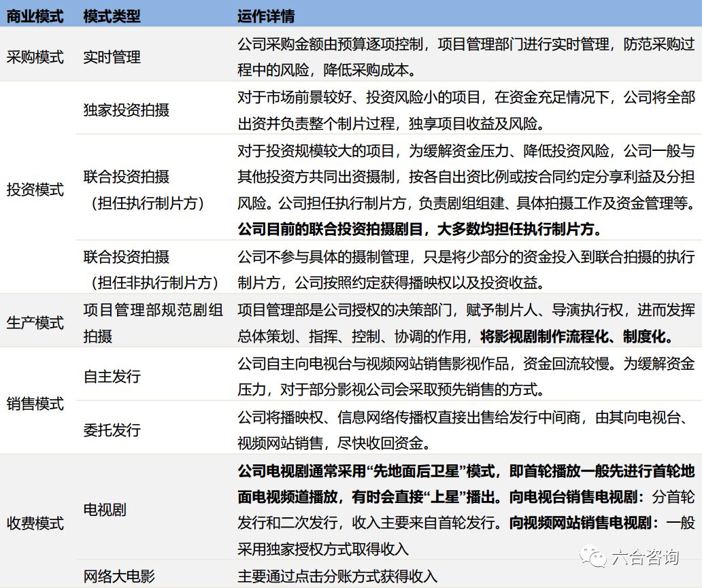The image size is (702, 588).
Task: Click bold phrase 将影视剧制作流程化、制度化
Action: [577, 336]
